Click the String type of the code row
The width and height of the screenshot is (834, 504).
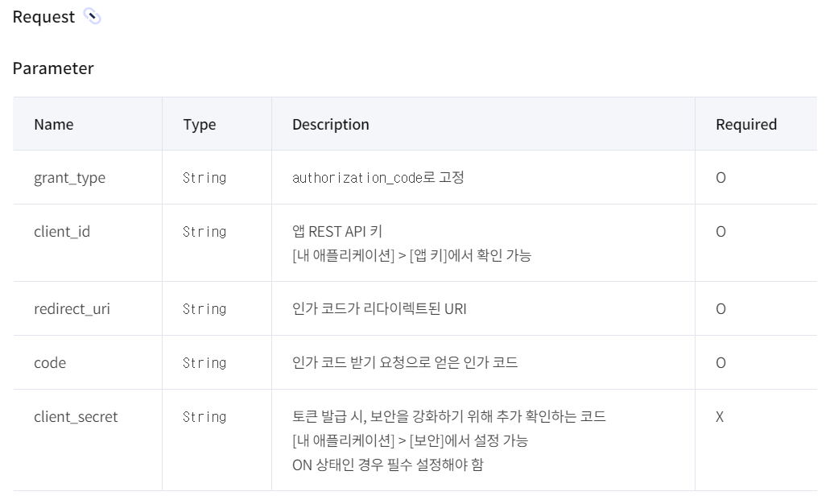click(204, 363)
